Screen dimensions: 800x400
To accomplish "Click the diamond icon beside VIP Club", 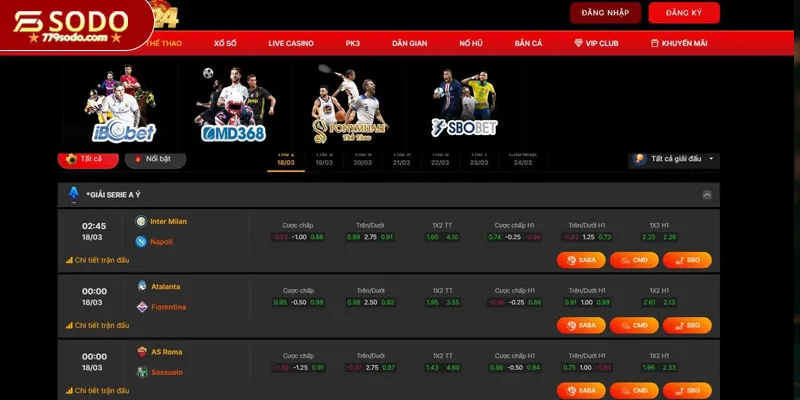I will pos(579,43).
